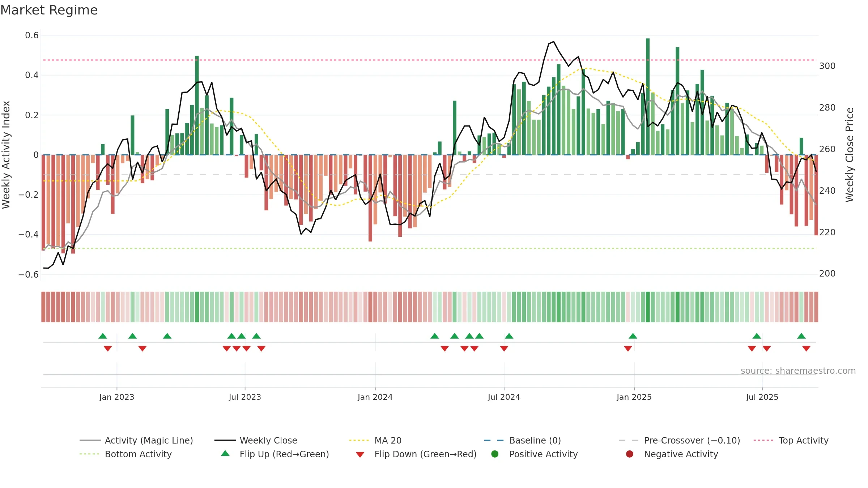Click the Jul 2025 axis label
868x488 pixels.
(x=762, y=397)
